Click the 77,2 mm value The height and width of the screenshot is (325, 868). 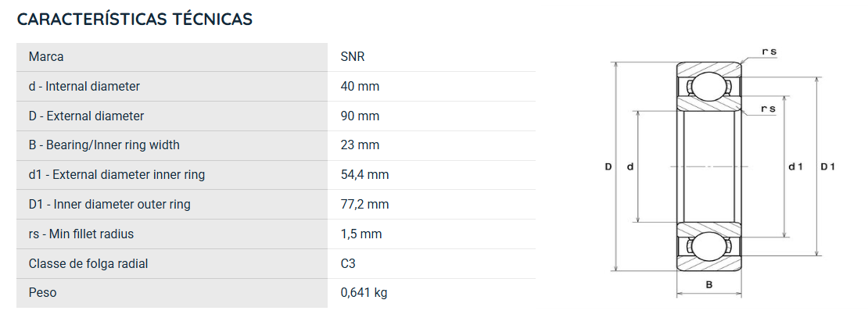365,205
